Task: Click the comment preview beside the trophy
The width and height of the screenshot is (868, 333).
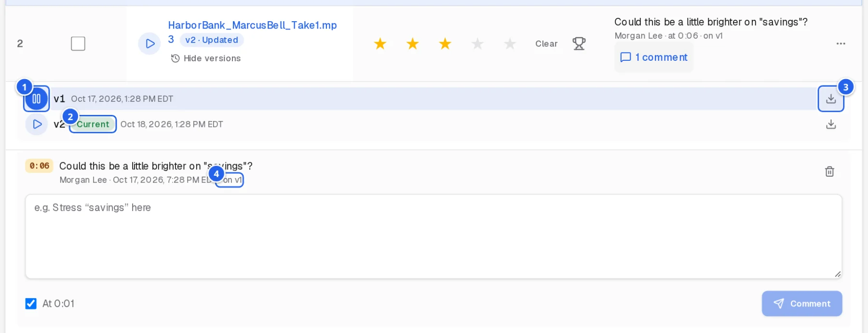Action: pyautogui.click(x=711, y=22)
